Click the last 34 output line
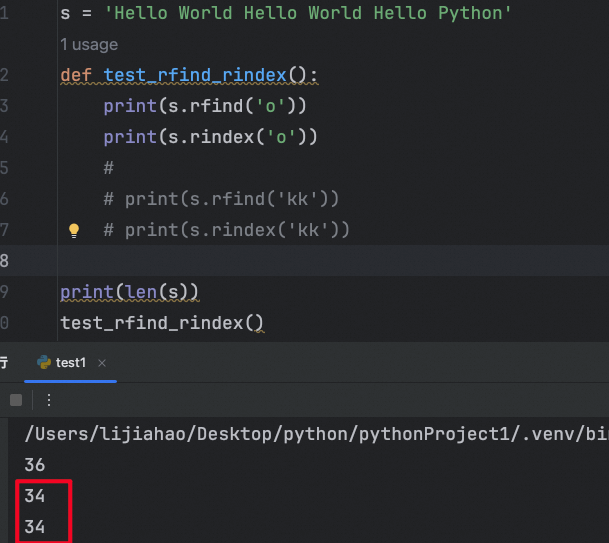Viewport: 609px width, 543px height. [x=35, y=527]
